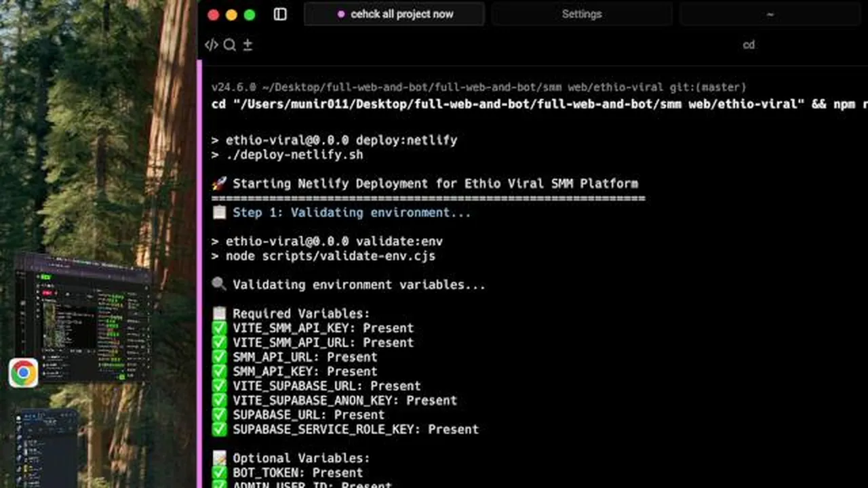The image size is (868, 488).
Task: Open Google Chrome from the Stage Manager strip
Action: click(23, 373)
